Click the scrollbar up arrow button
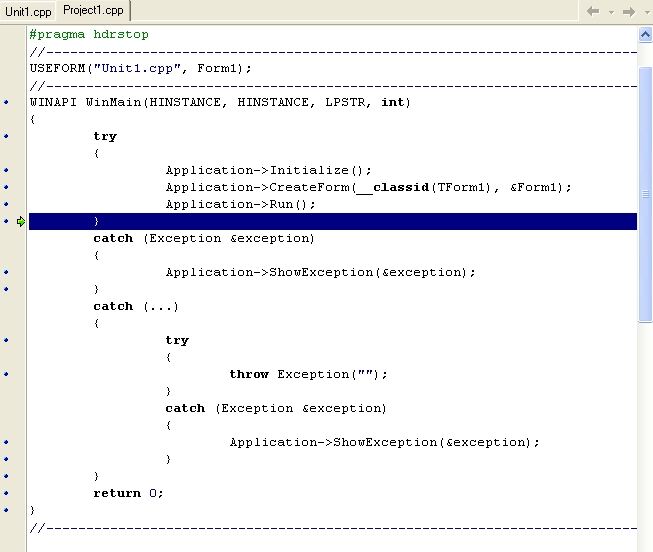653x552 pixels. pos(645,34)
